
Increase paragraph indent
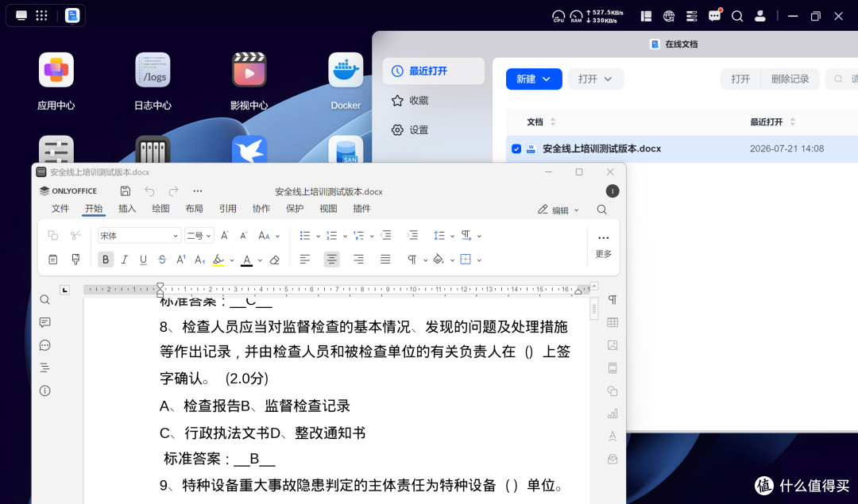point(412,235)
